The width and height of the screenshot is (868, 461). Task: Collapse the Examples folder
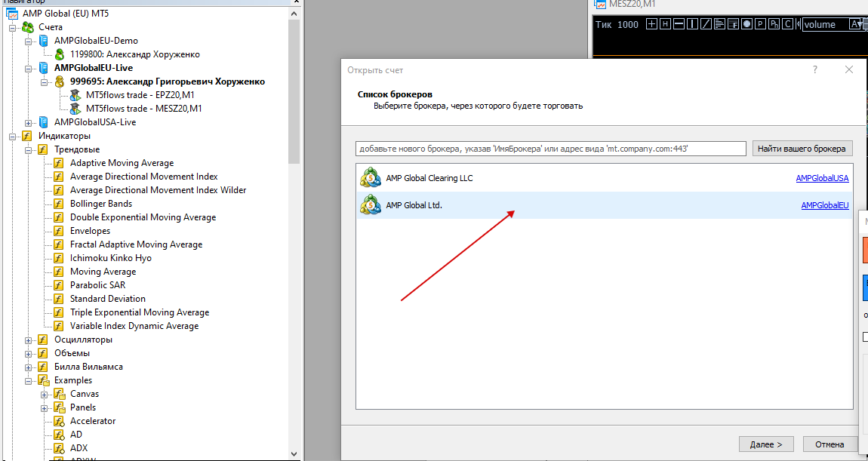[x=28, y=381]
